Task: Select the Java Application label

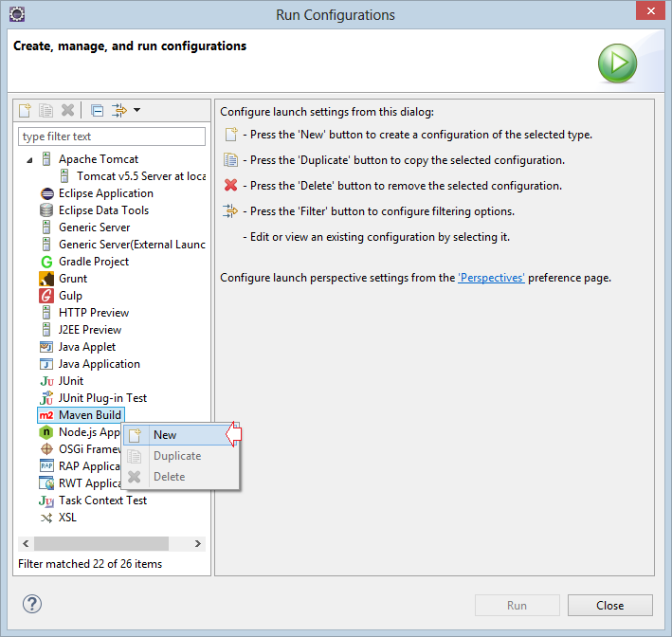Action: (100, 364)
